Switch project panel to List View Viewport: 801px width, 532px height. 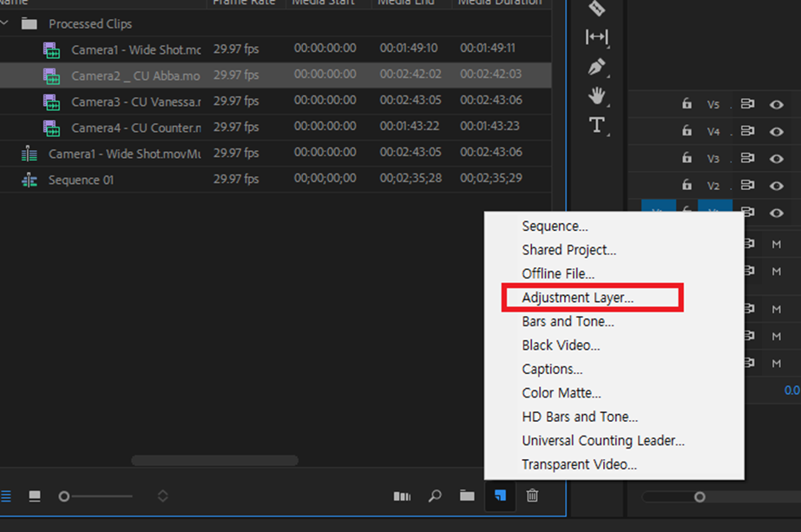pyautogui.click(x=6, y=496)
